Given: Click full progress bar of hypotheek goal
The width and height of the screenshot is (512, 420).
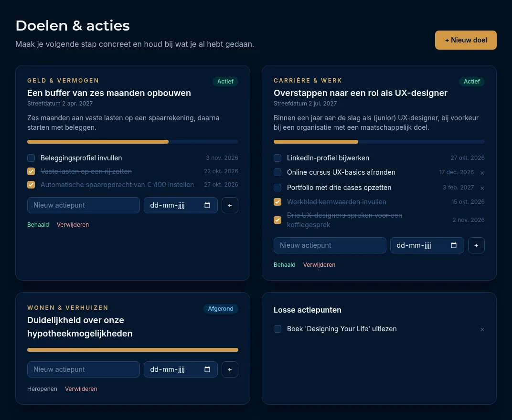Looking at the screenshot, I should coord(133,350).
